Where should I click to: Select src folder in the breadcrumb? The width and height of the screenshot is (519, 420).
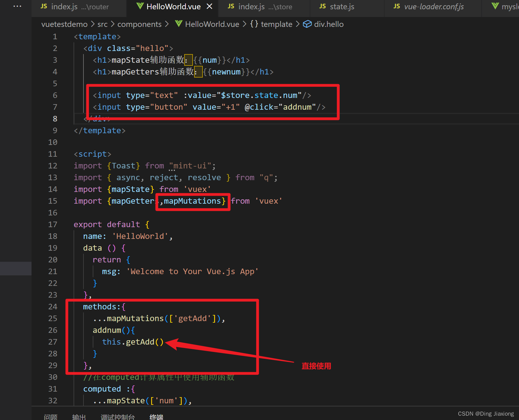(103, 24)
